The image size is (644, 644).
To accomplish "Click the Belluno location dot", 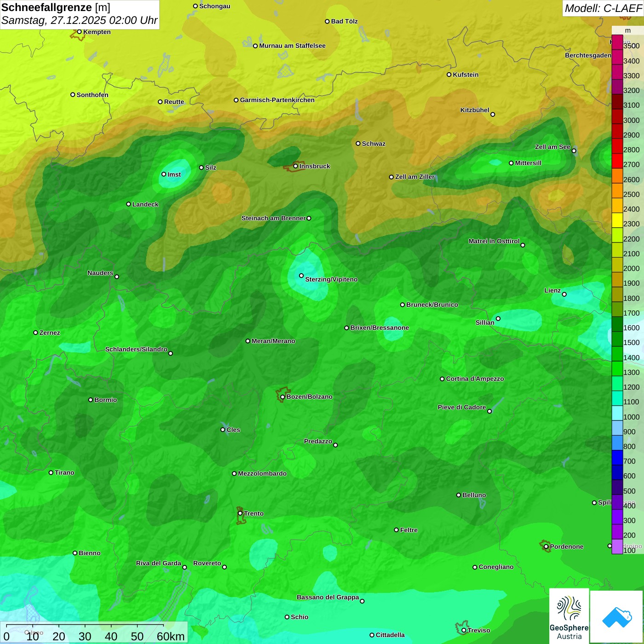I will click(459, 495).
